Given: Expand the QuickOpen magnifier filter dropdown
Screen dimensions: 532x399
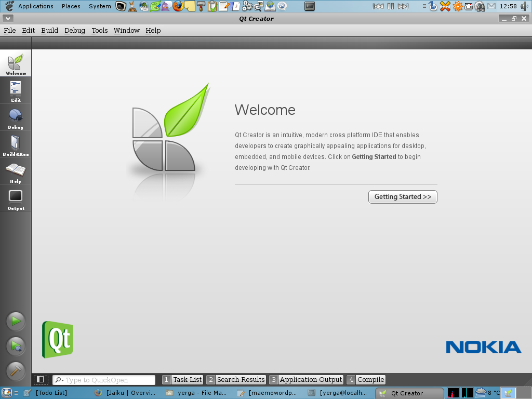Looking at the screenshot, I should [x=59, y=380].
